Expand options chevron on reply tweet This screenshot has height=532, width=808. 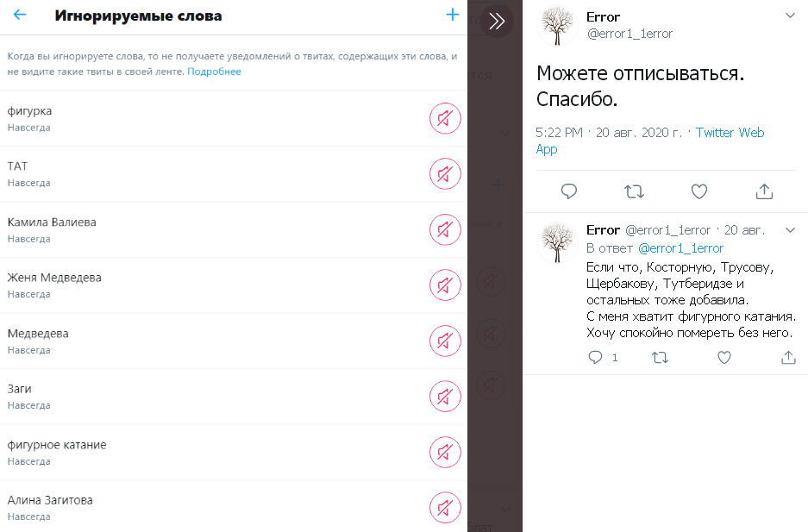(790, 229)
